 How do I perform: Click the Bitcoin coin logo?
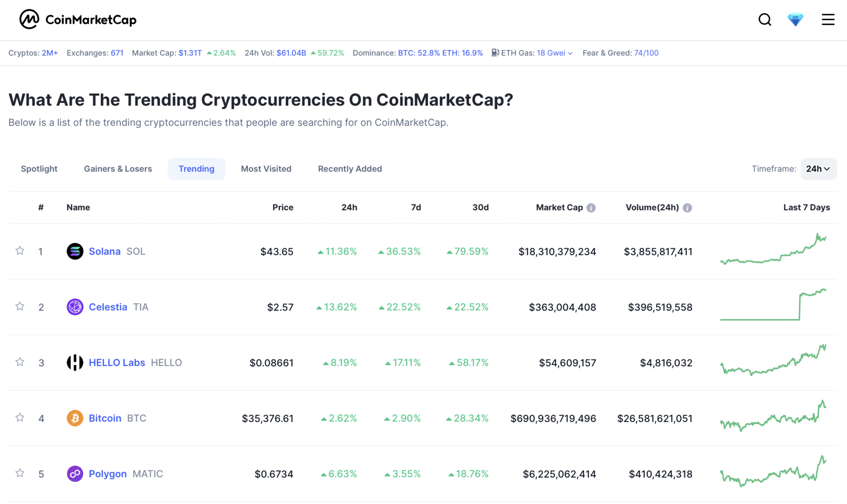75,418
